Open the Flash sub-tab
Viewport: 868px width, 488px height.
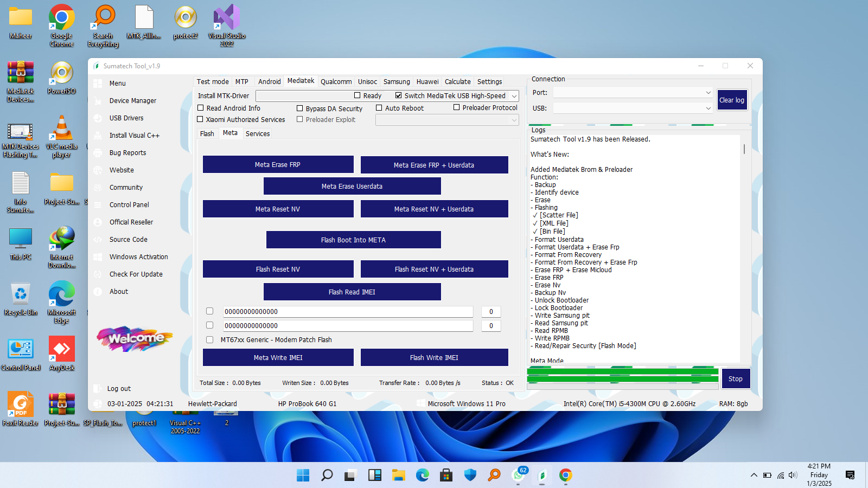207,133
